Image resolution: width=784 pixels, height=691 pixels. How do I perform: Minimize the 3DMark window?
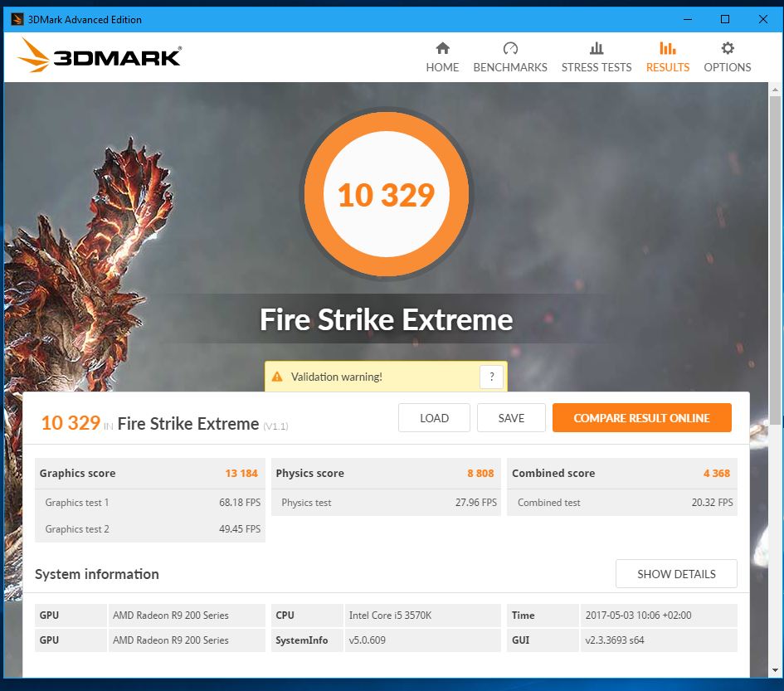(x=688, y=20)
